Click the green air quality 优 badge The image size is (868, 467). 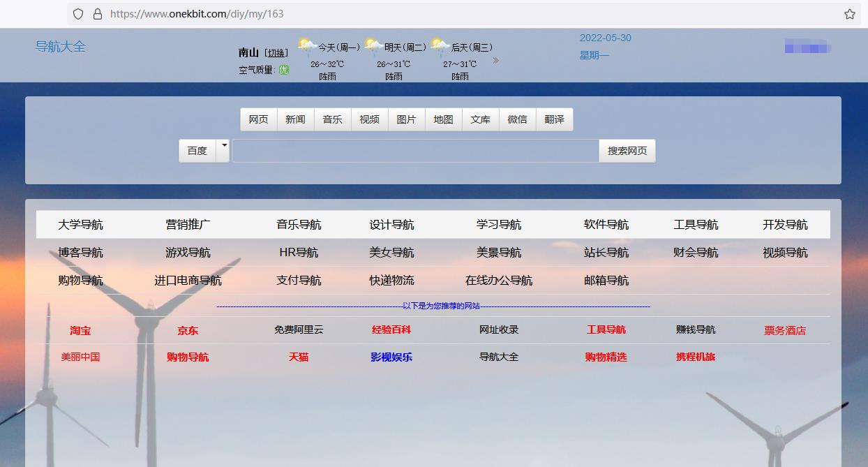[284, 70]
